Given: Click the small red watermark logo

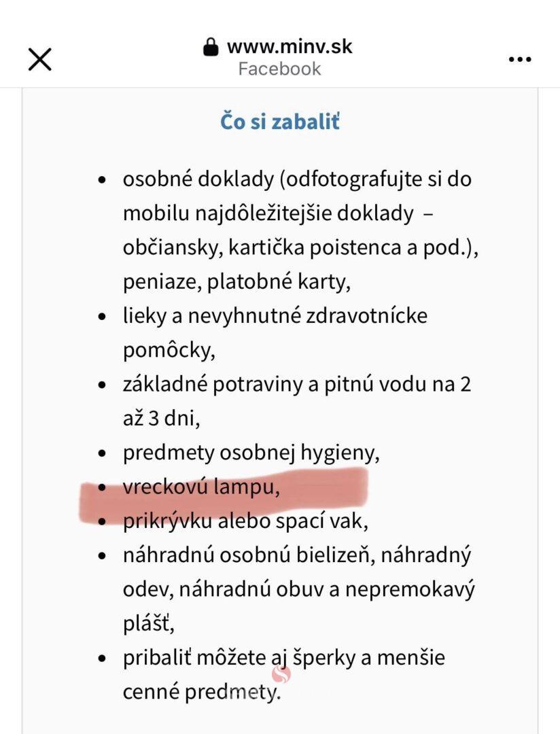Looking at the screenshot, I should (x=281, y=674).
